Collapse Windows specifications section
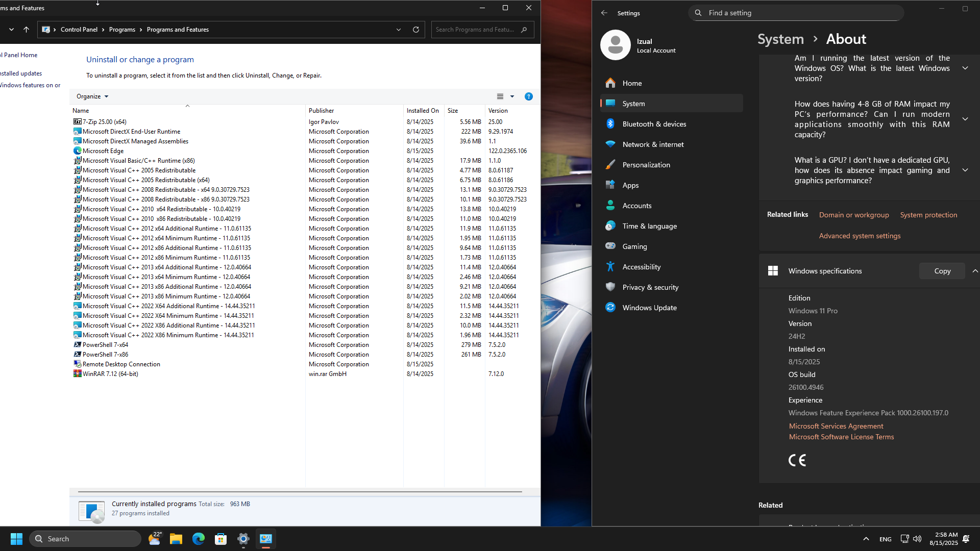 coord(975,271)
